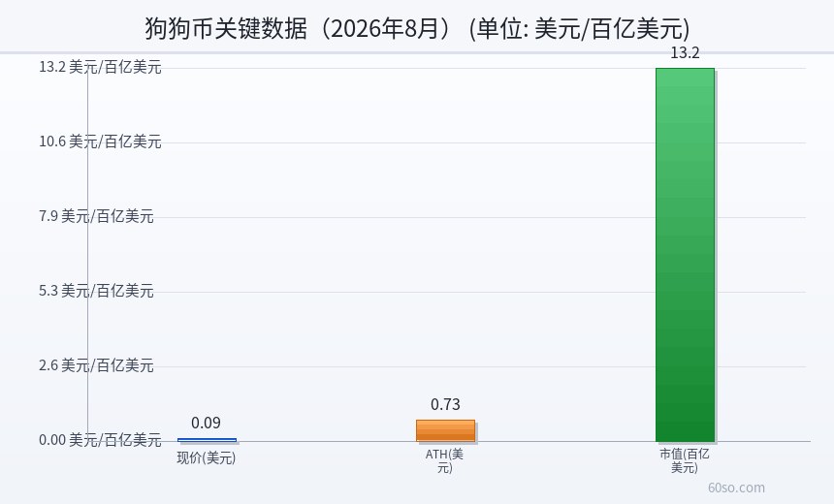The image size is (834, 504).
Task: Click the 5.3 美元/百亿美元 y-axis tick
Action: click(96, 291)
